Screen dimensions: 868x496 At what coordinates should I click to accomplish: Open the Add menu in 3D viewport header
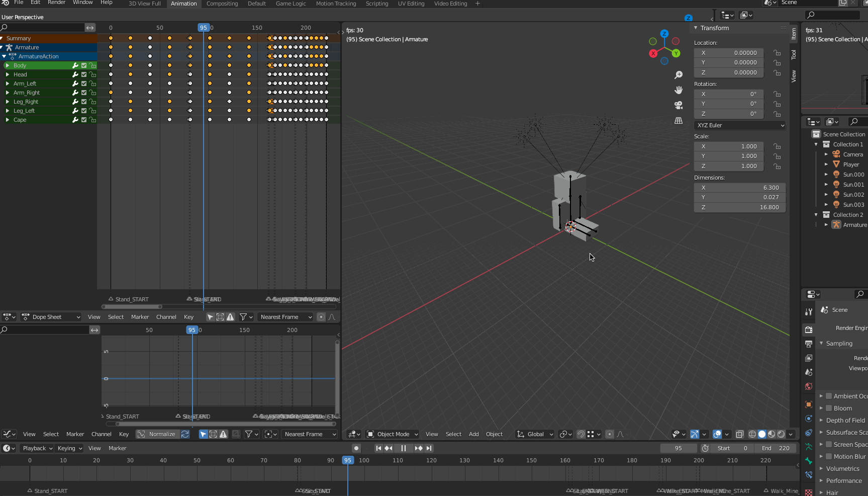point(473,434)
